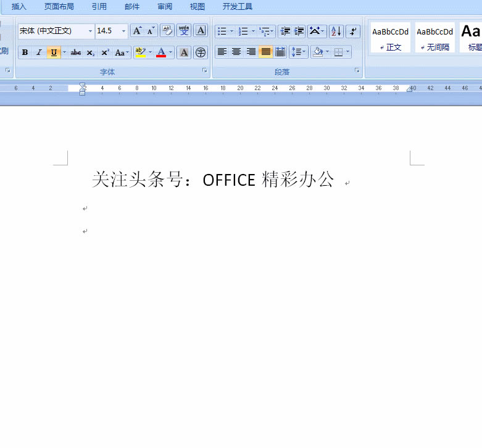Viewport: 482px width, 448px height.
Task: Apply red font color
Action: (x=161, y=52)
